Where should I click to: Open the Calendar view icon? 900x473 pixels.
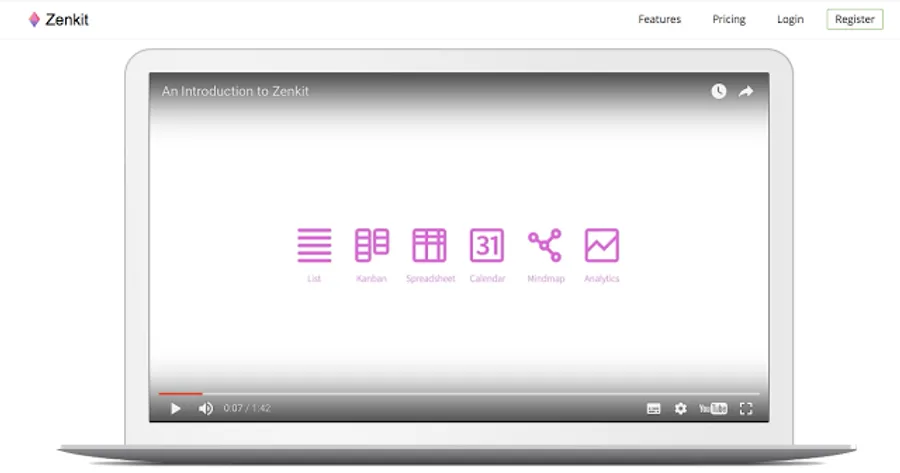click(x=487, y=245)
